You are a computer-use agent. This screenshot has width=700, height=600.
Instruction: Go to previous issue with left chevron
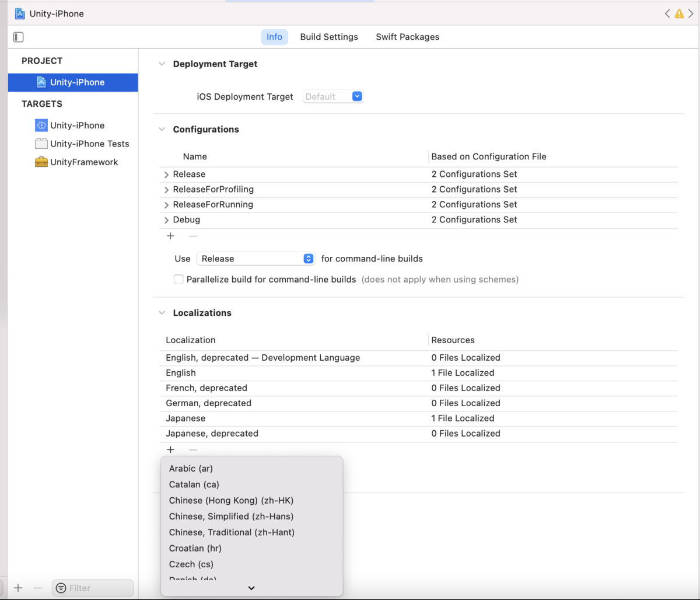pos(667,13)
